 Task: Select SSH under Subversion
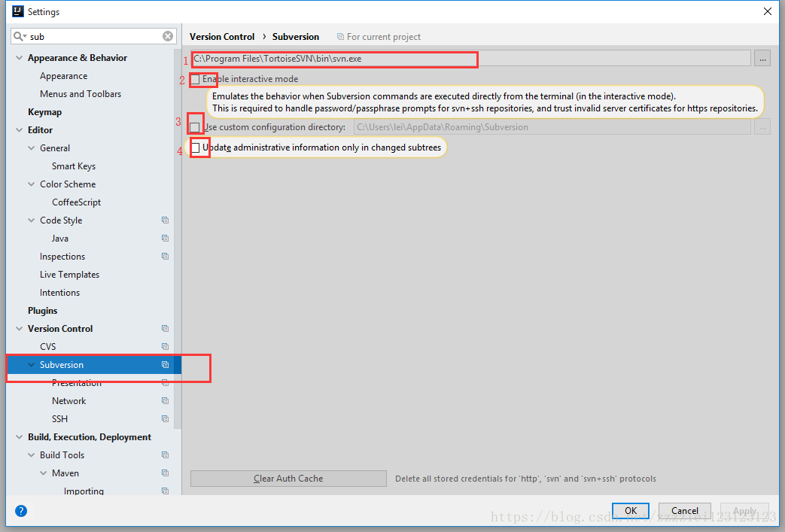click(x=59, y=419)
